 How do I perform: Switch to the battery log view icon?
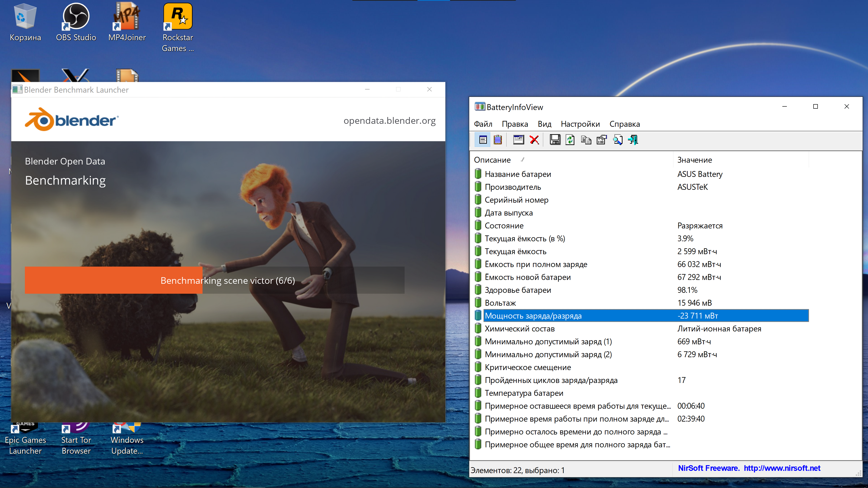pos(498,140)
